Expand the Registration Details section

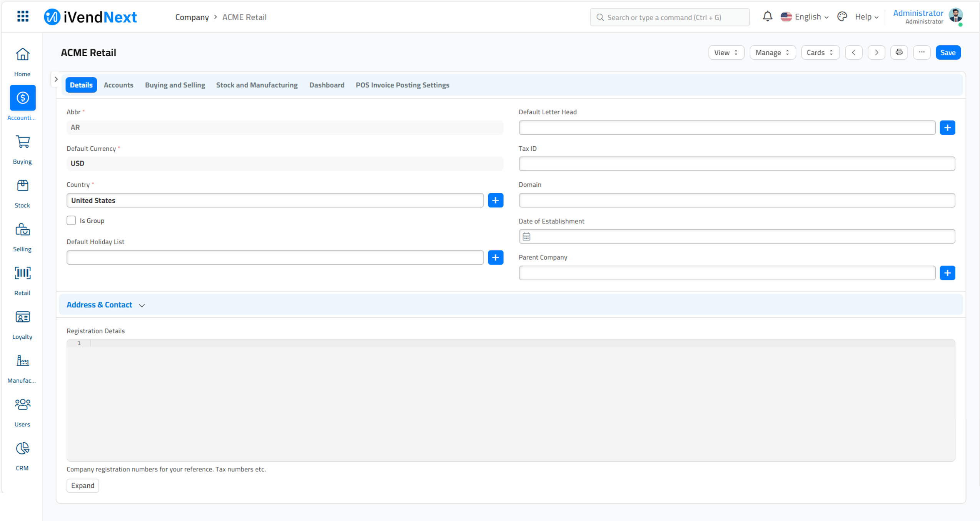82,485
